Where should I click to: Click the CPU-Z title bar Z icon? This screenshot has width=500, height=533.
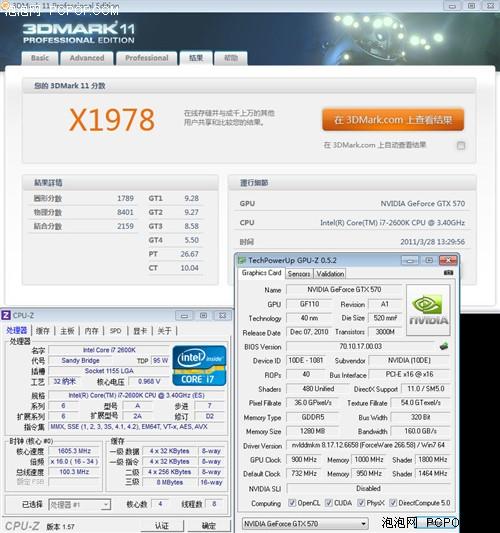click(x=6, y=315)
